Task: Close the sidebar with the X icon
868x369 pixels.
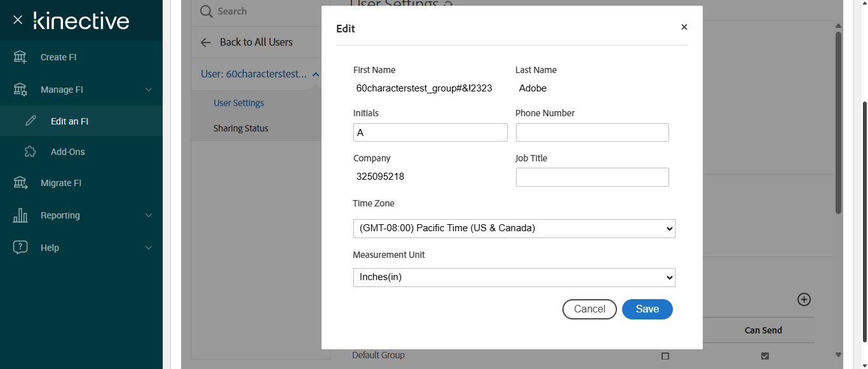Action: click(x=18, y=20)
